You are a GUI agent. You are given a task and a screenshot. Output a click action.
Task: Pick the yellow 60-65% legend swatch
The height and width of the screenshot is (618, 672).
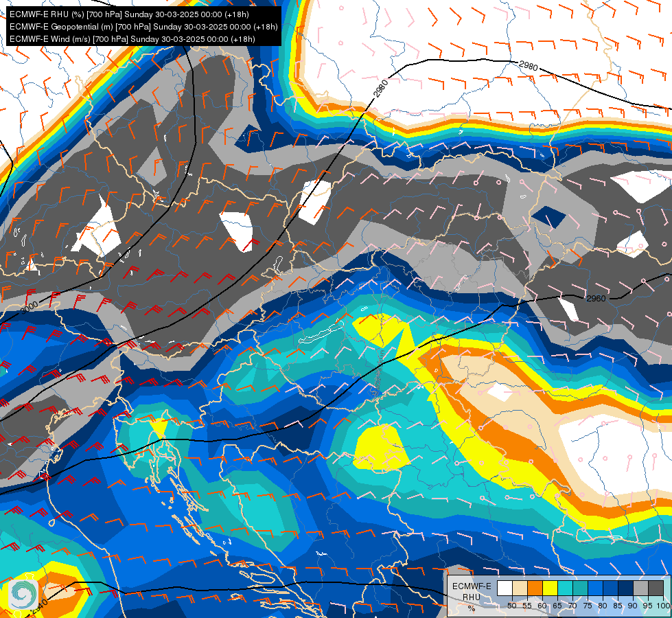click(551, 588)
